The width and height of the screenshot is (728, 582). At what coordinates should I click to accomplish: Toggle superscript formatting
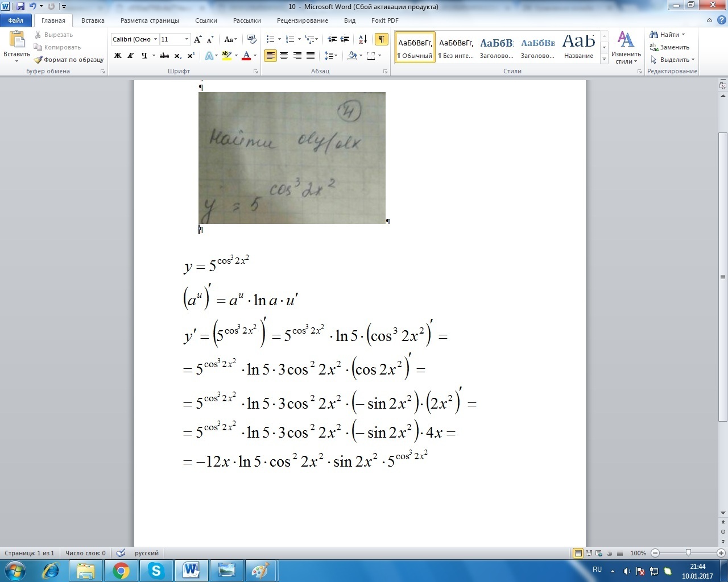(x=191, y=56)
